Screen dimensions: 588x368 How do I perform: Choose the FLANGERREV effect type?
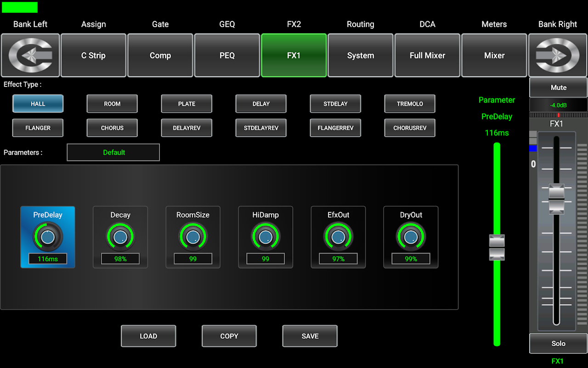[335, 128]
